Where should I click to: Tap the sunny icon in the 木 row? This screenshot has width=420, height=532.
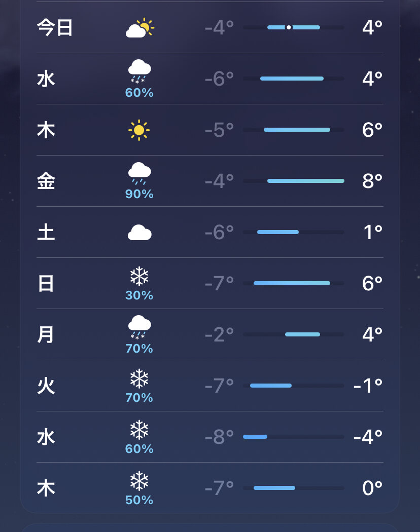[139, 130]
